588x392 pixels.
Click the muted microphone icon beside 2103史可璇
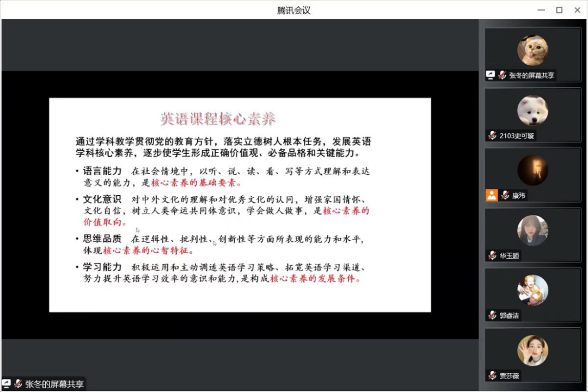pyautogui.click(x=492, y=136)
